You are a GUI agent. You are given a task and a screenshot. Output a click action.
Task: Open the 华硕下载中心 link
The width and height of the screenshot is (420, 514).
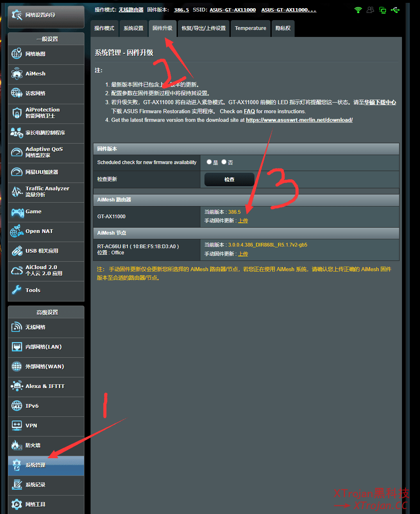point(380,103)
